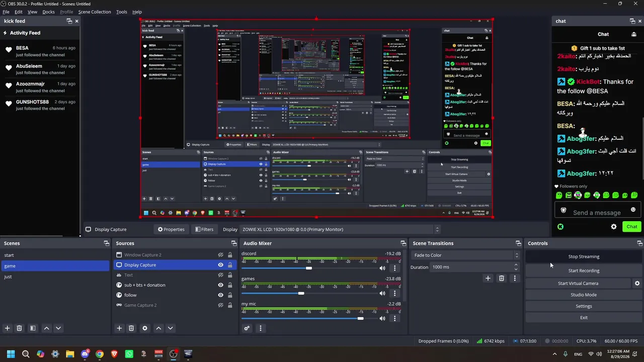Remove the selected scene with the Scenes trash icon
The width and height of the screenshot is (644, 362).
point(20,328)
